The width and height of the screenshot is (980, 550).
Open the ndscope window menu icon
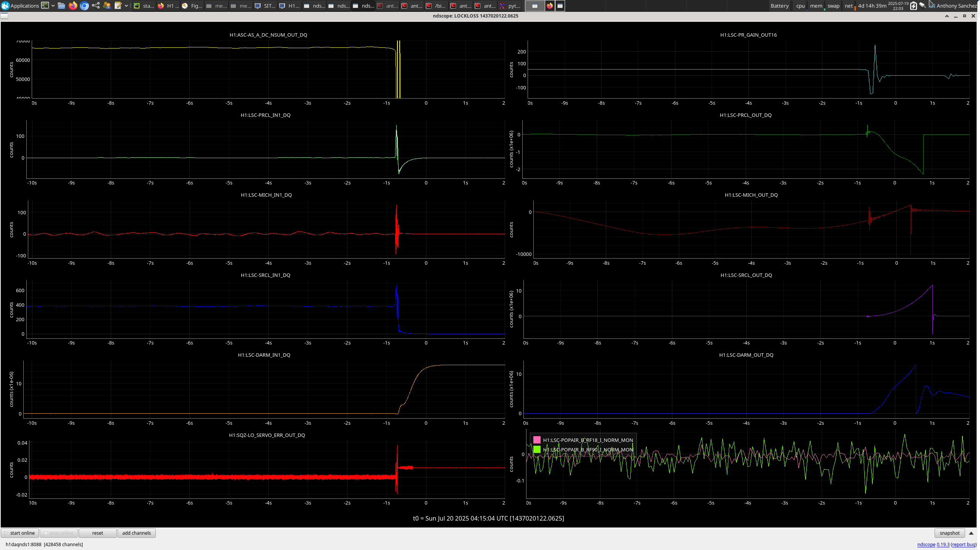[4, 16]
